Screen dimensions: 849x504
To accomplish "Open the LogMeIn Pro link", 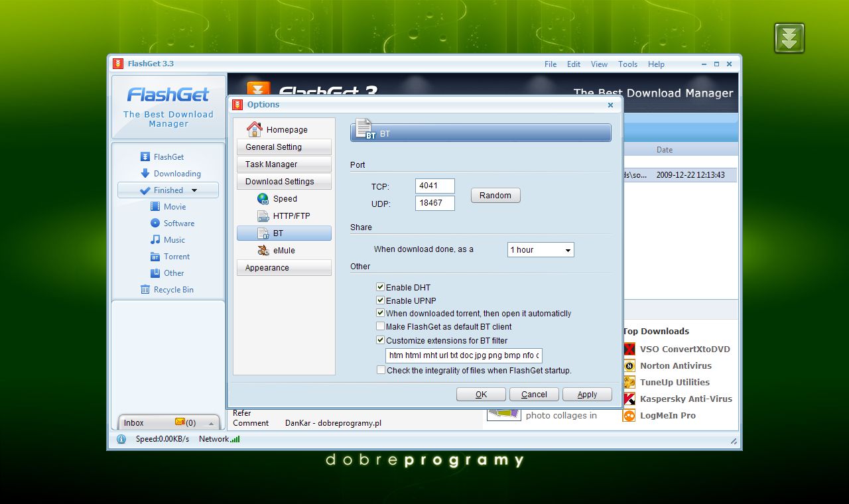I will coord(667,416).
